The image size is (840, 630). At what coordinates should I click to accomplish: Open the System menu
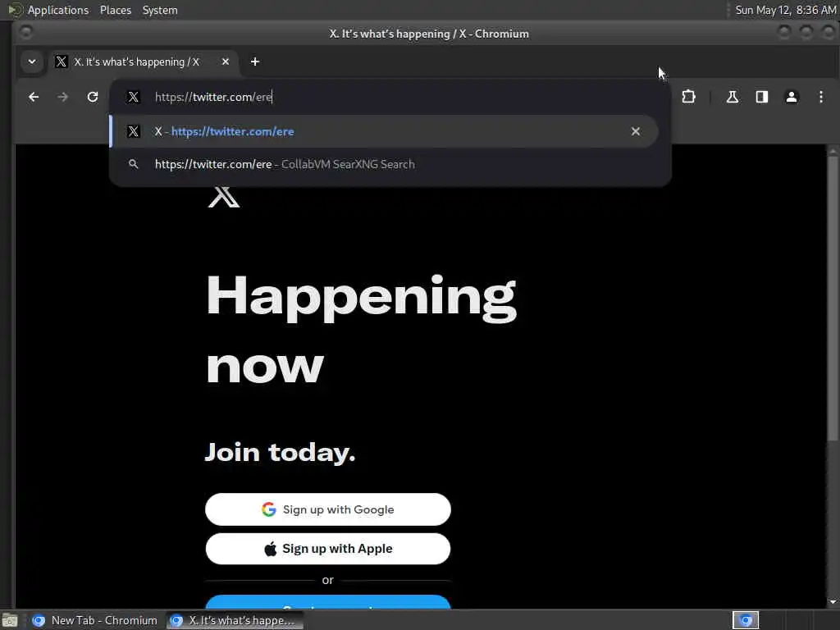click(160, 10)
